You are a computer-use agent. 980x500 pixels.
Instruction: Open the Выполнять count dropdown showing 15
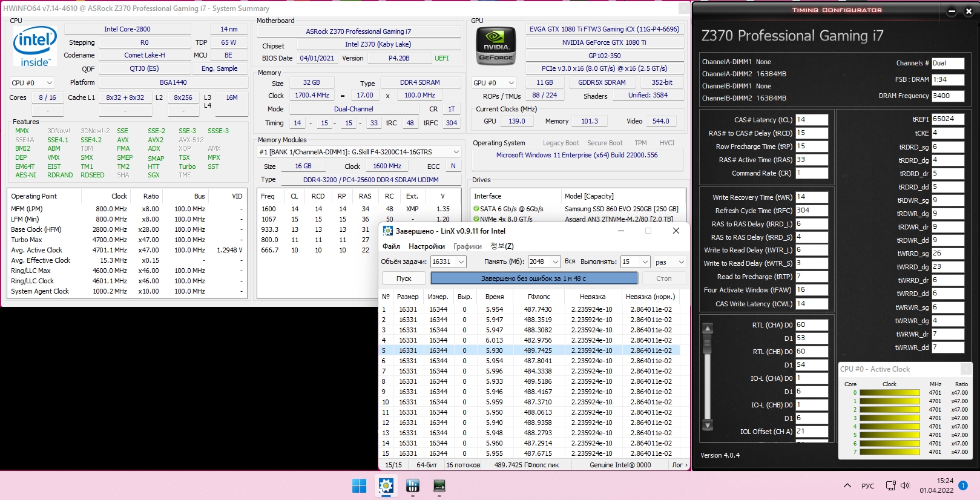[636, 262]
